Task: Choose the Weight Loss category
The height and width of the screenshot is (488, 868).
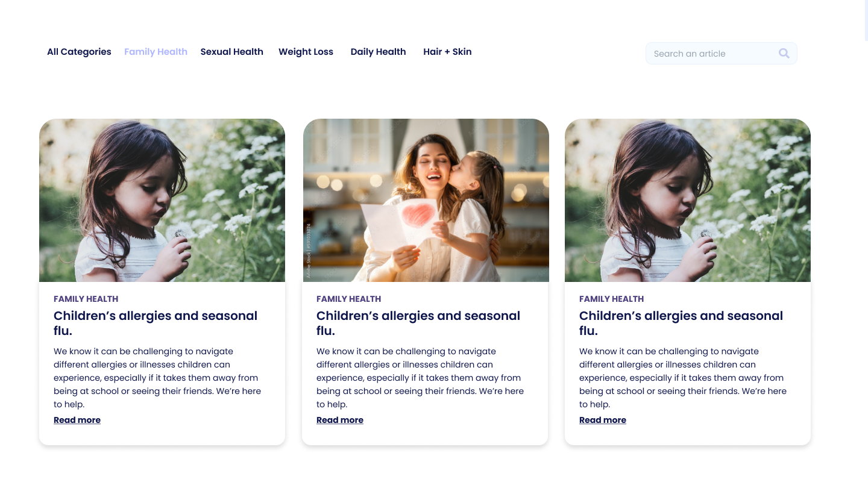Action: point(306,52)
